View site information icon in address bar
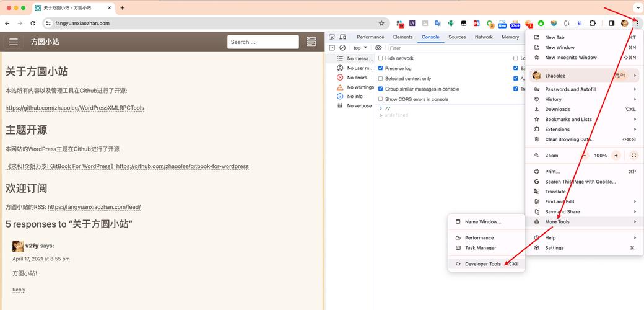This screenshot has width=644, height=310. coord(48,24)
